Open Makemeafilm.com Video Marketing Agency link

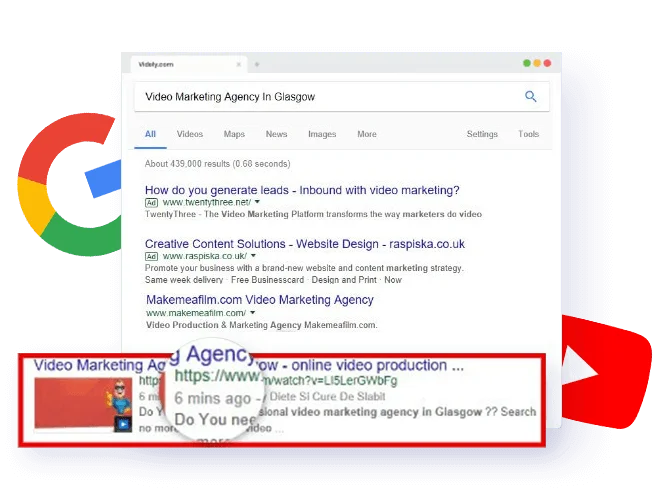coord(260,300)
